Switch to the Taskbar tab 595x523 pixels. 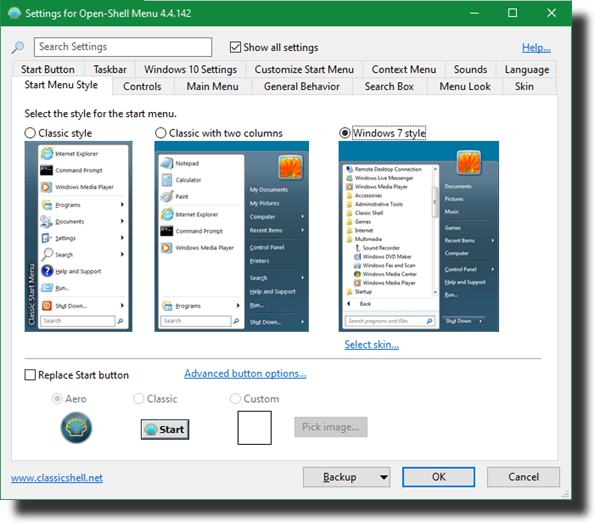click(x=110, y=69)
